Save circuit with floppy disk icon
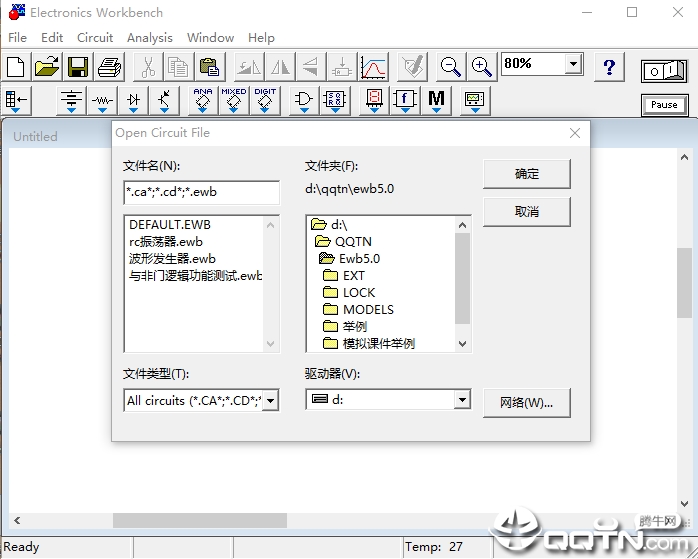Screen dimensions: 698x559 pyautogui.click(x=78, y=67)
